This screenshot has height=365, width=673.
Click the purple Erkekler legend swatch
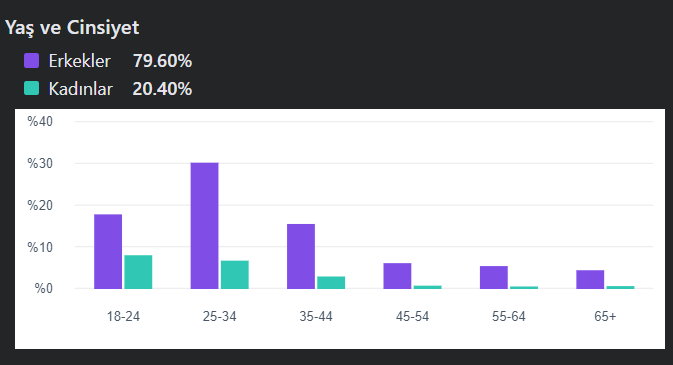[x=31, y=61]
